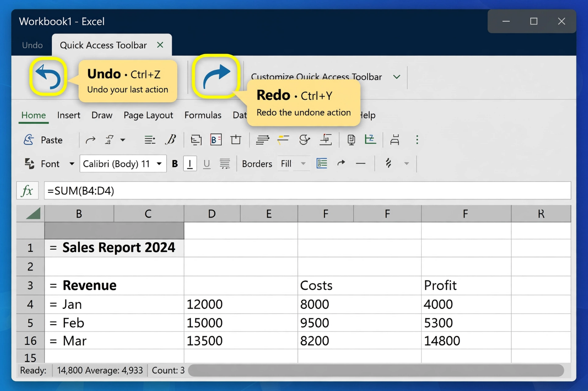Open the Calibri (Body) 11 font combo box

(x=123, y=164)
